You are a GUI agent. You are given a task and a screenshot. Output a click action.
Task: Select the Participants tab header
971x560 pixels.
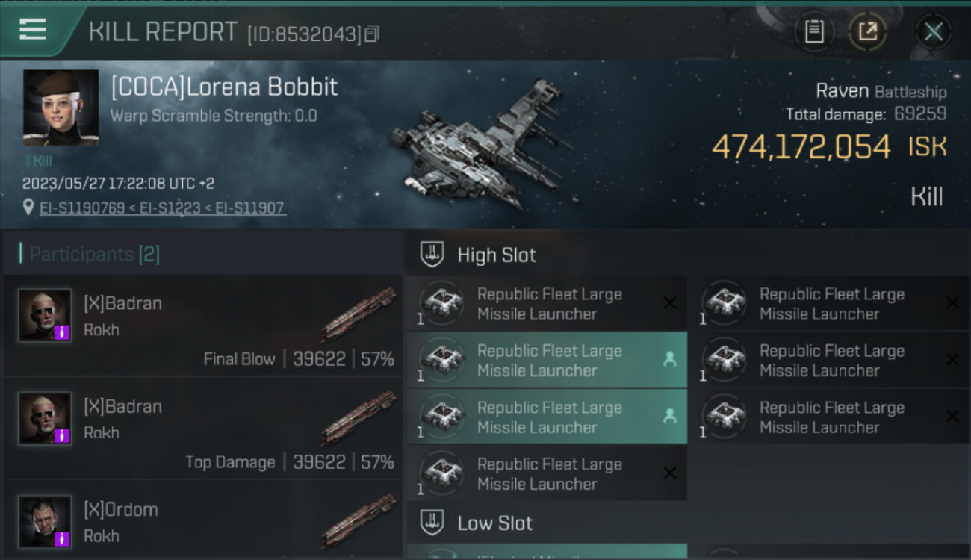tap(94, 255)
